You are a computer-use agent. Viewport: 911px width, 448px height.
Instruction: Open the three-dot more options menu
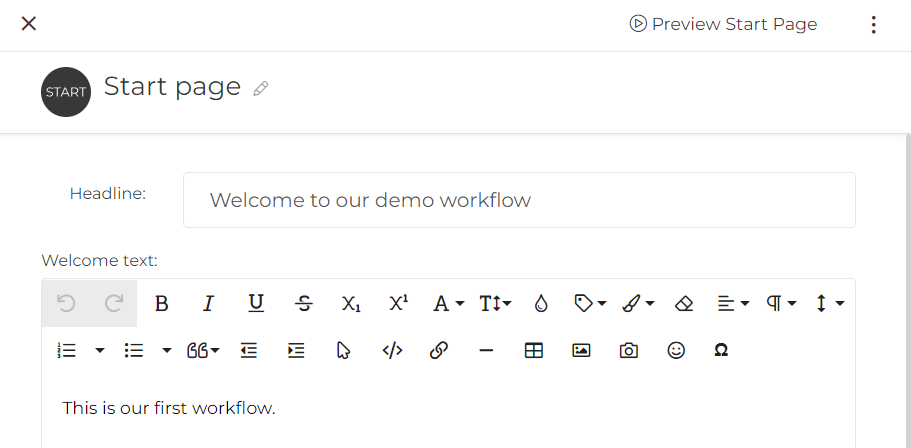873,24
